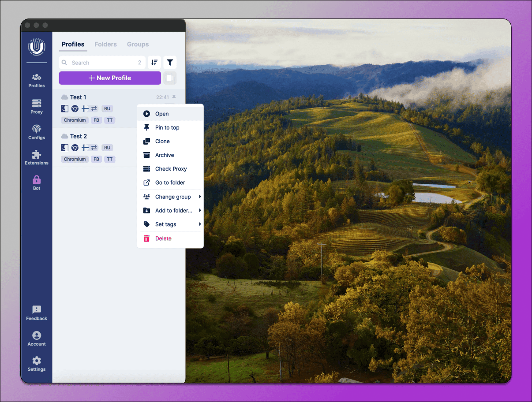Click the cloud icon next to Test 1
The width and height of the screenshot is (532, 402).
click(64, 97)
